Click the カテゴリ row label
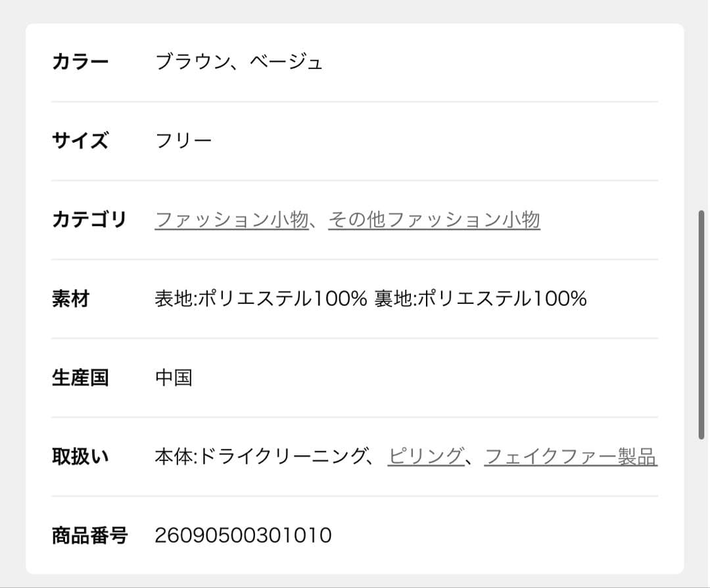The width and height of the screenshot is (710, 588). (x=89, y=220)
